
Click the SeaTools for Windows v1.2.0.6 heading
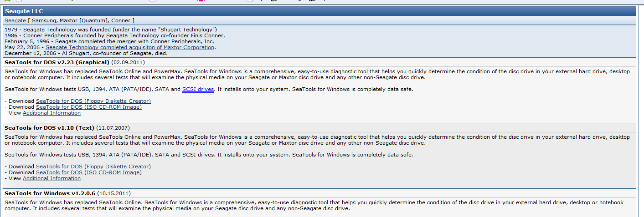pos(50,193)
